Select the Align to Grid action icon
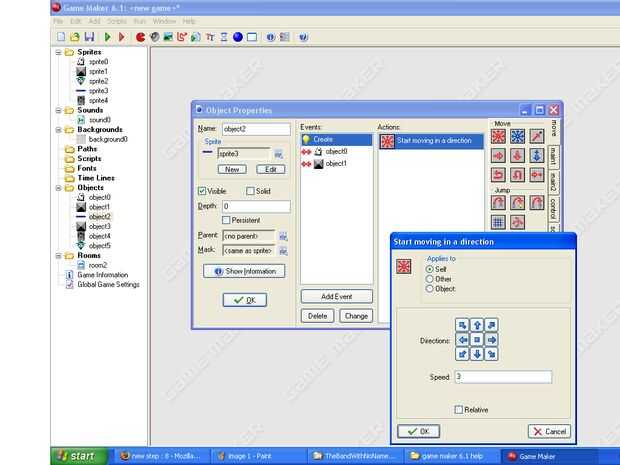Screen dimensions: 620x465 click(498, 222)
